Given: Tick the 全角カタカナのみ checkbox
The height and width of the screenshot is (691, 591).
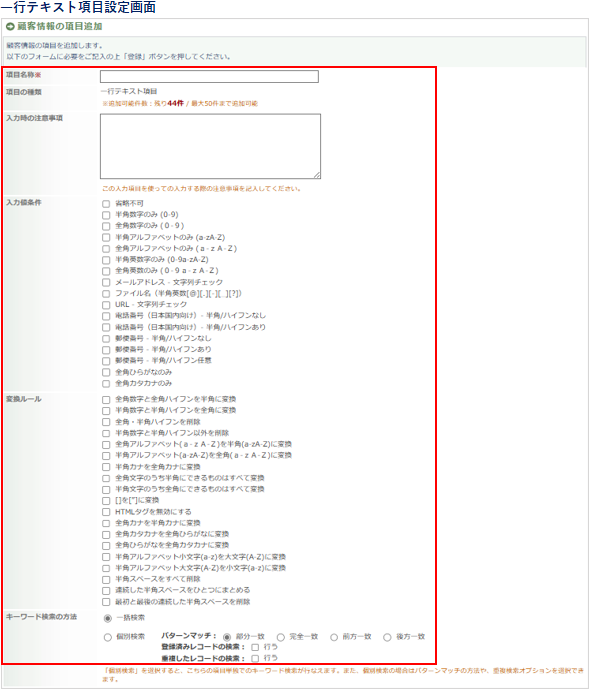Looking at the screenshot, I should 106,384.
